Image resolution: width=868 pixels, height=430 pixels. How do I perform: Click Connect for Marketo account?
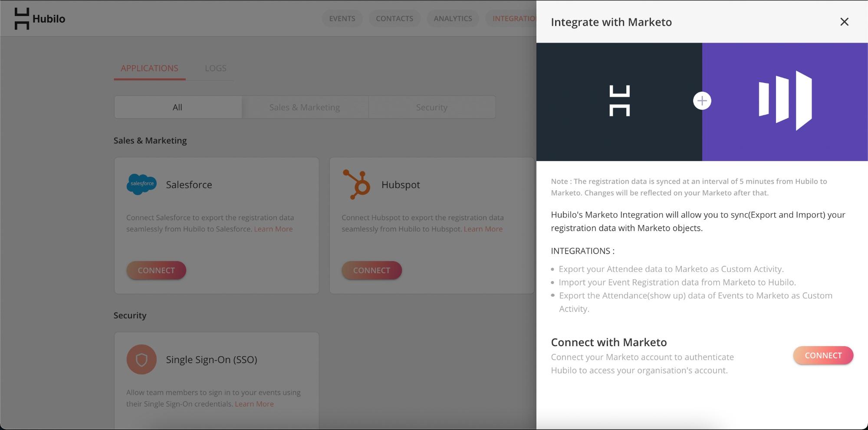point(823,355)
